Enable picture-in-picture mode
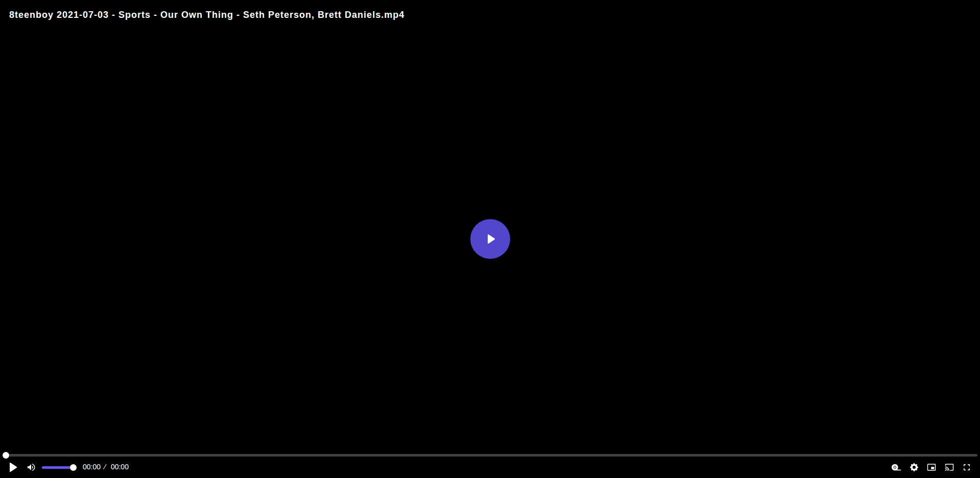Screen dimensions: 980x478 [x=931, y=467]
